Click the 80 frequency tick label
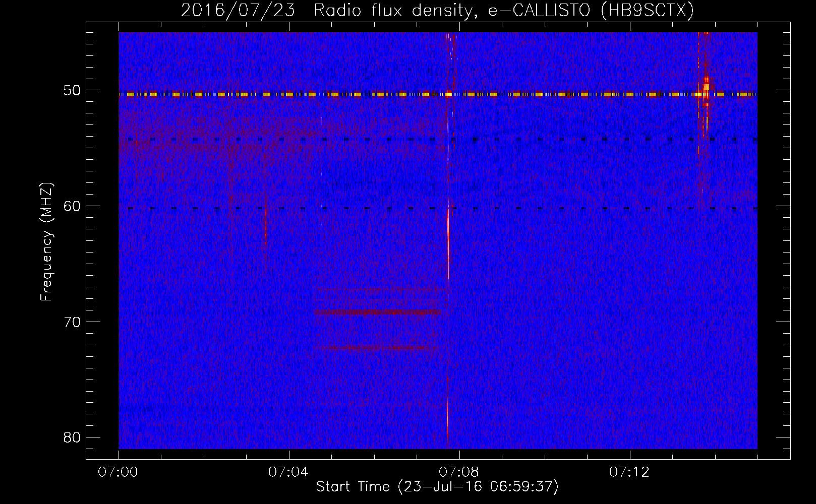 click(x=73, y=437)
